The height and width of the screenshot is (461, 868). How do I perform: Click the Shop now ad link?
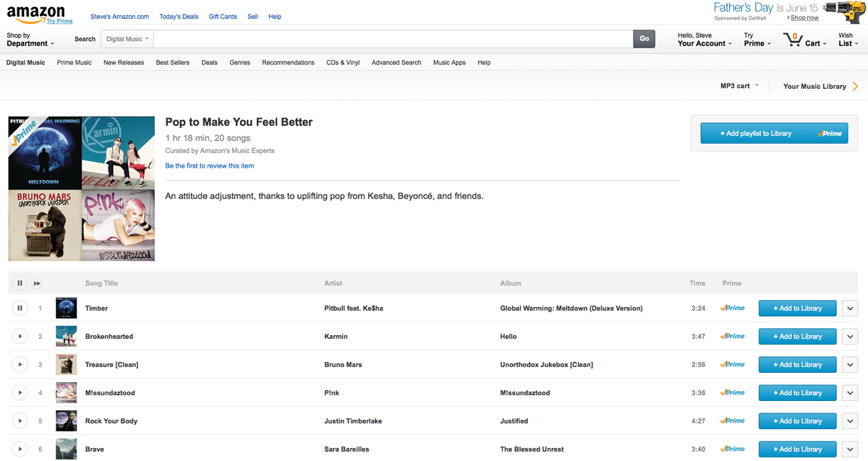click(x=804, y=18)
